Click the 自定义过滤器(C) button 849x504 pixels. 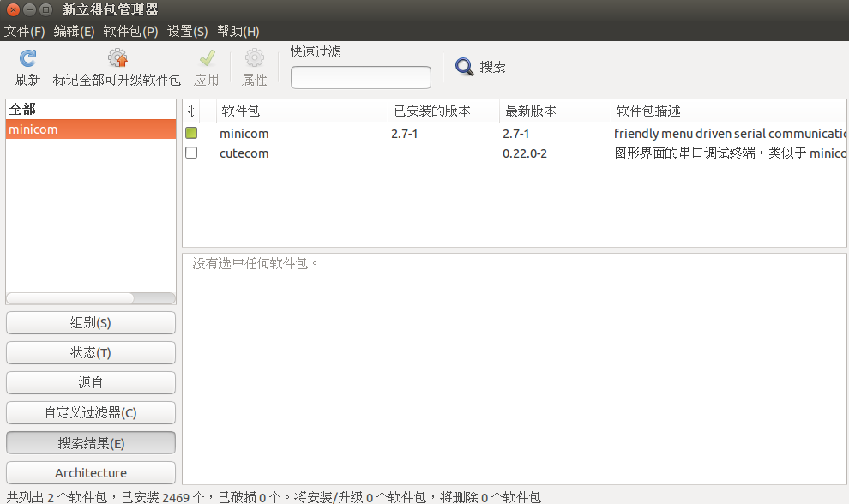(x=90, y=412)
